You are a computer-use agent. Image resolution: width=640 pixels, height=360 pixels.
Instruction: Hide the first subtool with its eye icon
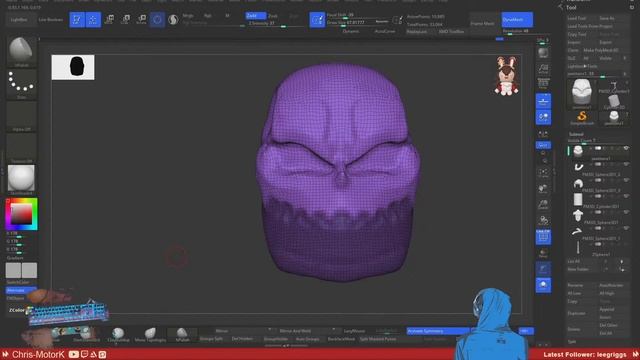click(626, 148)
